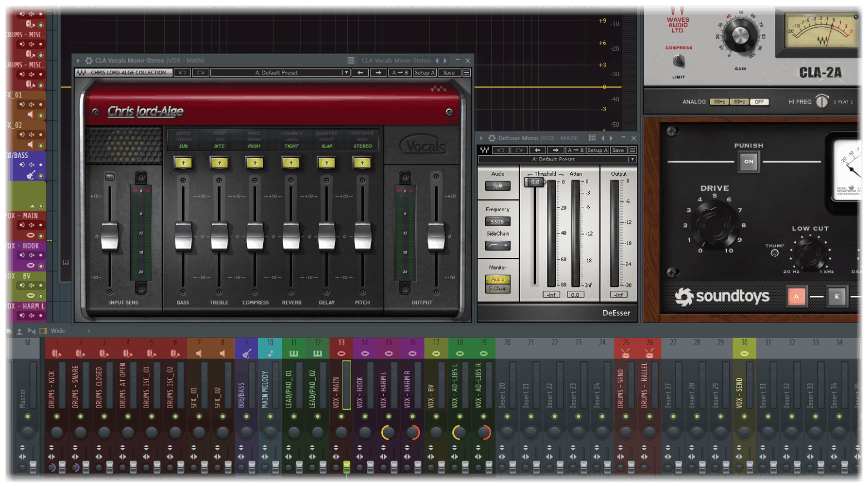This screenshot has height=487, width=868.
Task: Load next preset in CLA Vocals
Action: tap(378, 73)
